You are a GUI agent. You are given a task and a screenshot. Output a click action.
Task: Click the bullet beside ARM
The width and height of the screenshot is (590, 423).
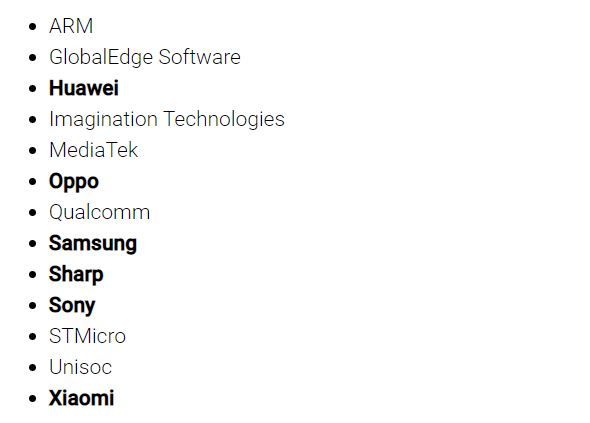click(33, 27)
